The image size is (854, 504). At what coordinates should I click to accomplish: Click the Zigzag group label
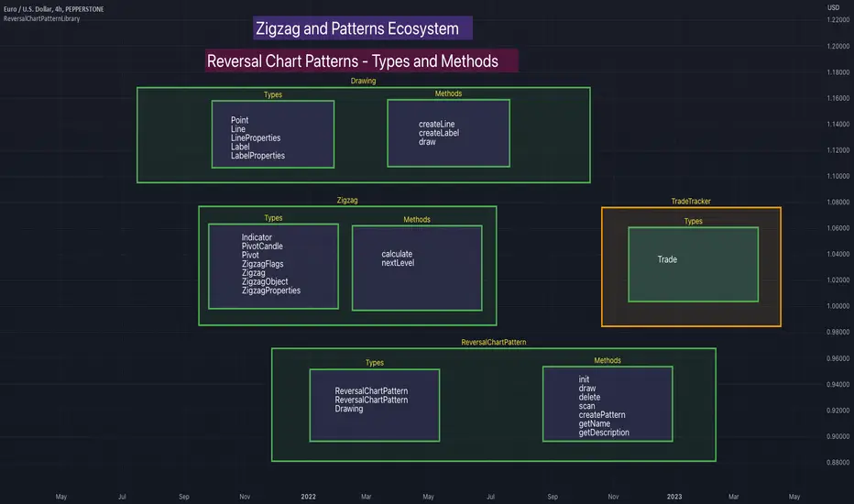(x=347, y=200)
